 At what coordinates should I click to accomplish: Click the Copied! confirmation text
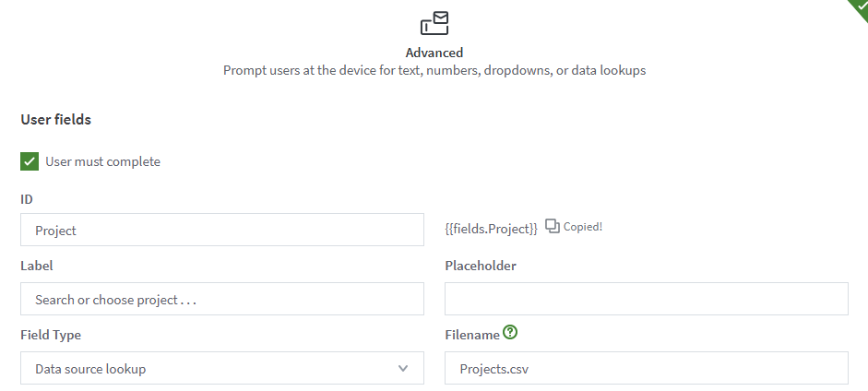pos(583,226)
